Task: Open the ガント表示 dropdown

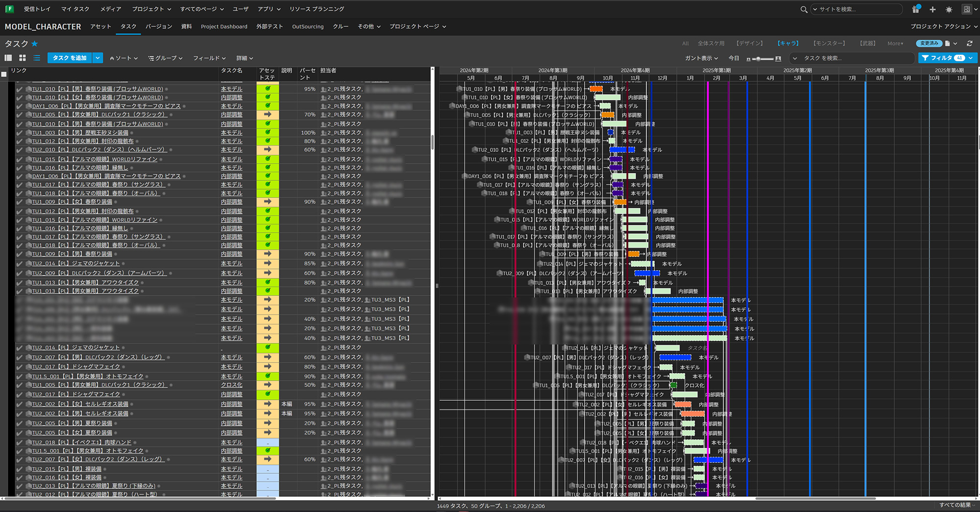Action: pos(701,58)
